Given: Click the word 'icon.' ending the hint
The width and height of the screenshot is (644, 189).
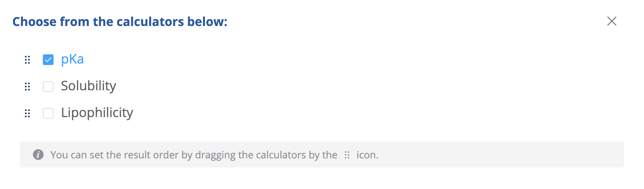Looking at the screenshot, I should click(367, 155).
